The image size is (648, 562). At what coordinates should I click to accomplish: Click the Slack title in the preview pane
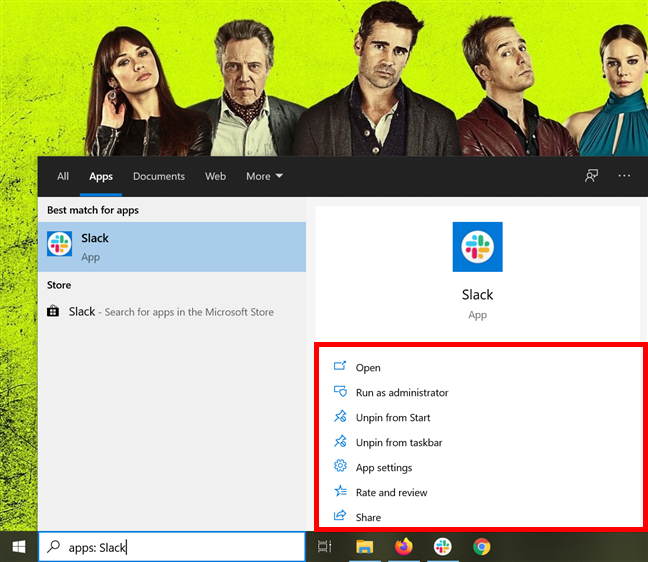477,295
